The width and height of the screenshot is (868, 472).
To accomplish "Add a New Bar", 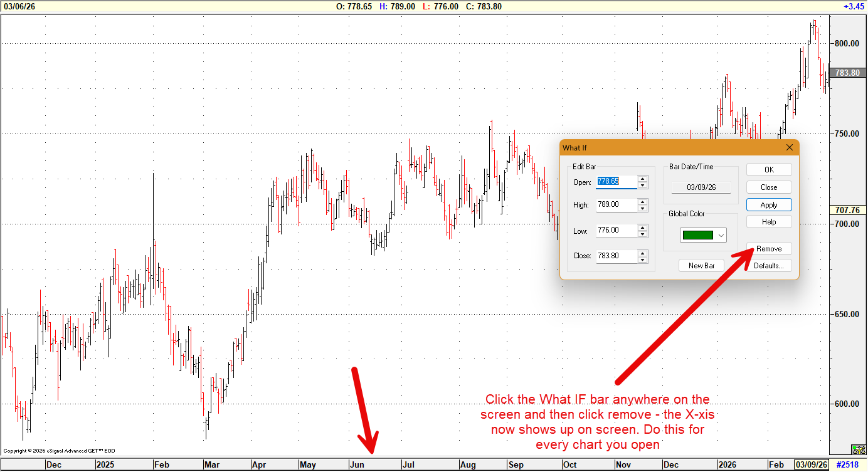I will [701, 266].
